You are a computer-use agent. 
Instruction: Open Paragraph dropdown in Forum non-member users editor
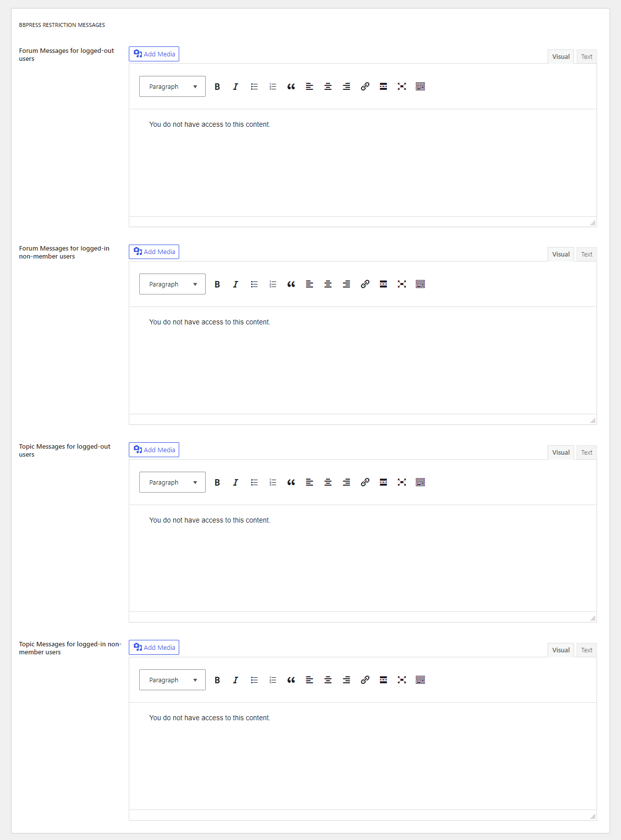[x=172, y=284]
